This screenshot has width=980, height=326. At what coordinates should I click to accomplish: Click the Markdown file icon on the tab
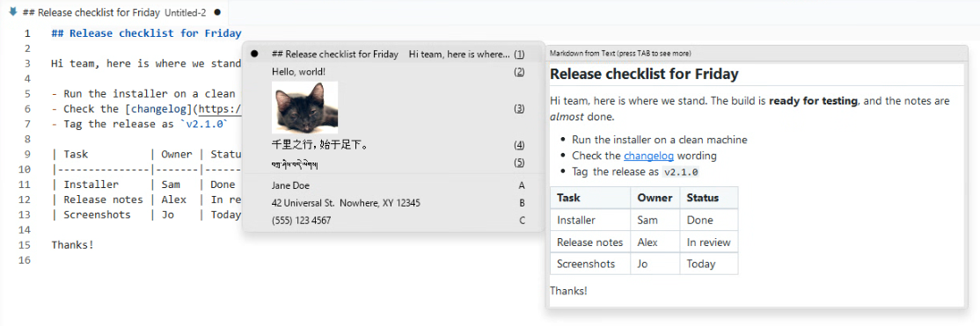click(x=12, y=12)
